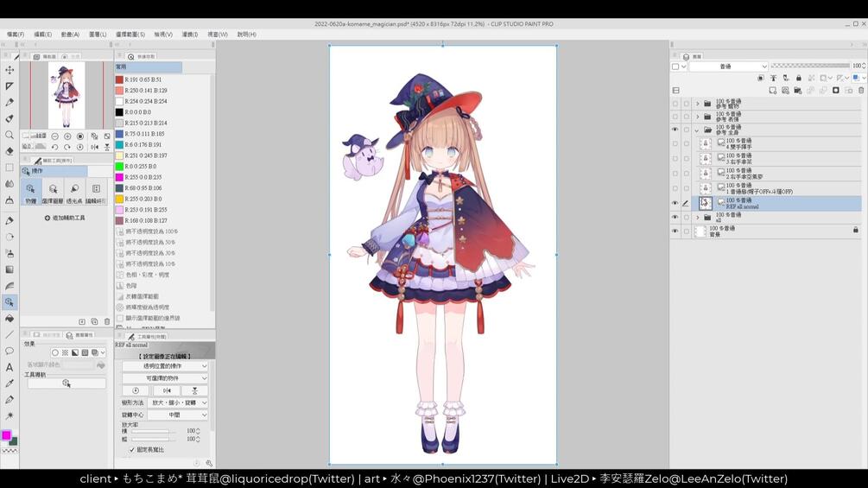Show the 4.雙手揮手 layer
This screenshot has width=868, height=488.
click(675, 144)
